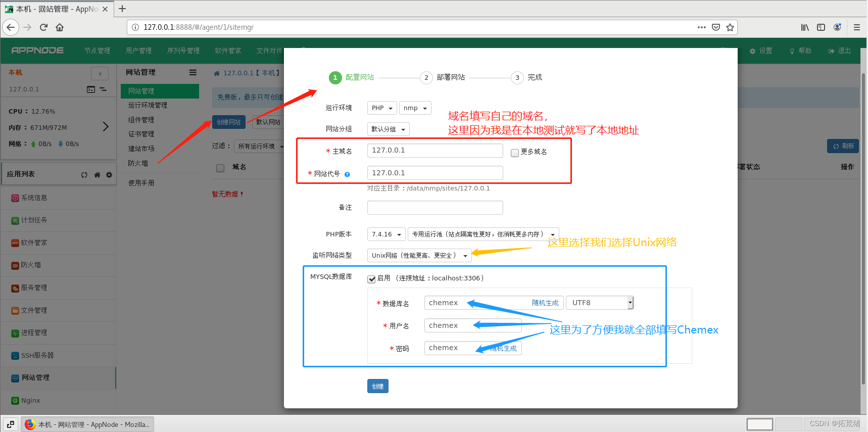Screen dimensions: 868x432
Task: Open 用户管理 in the top navigation
Action: click(x=138, y=51)
